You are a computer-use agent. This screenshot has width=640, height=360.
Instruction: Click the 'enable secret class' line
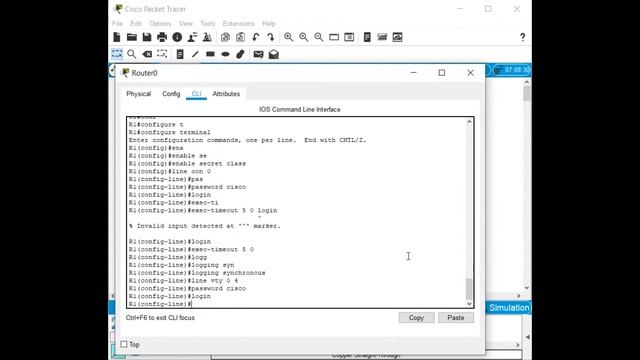pyautogui.click(x=187, y=164)
